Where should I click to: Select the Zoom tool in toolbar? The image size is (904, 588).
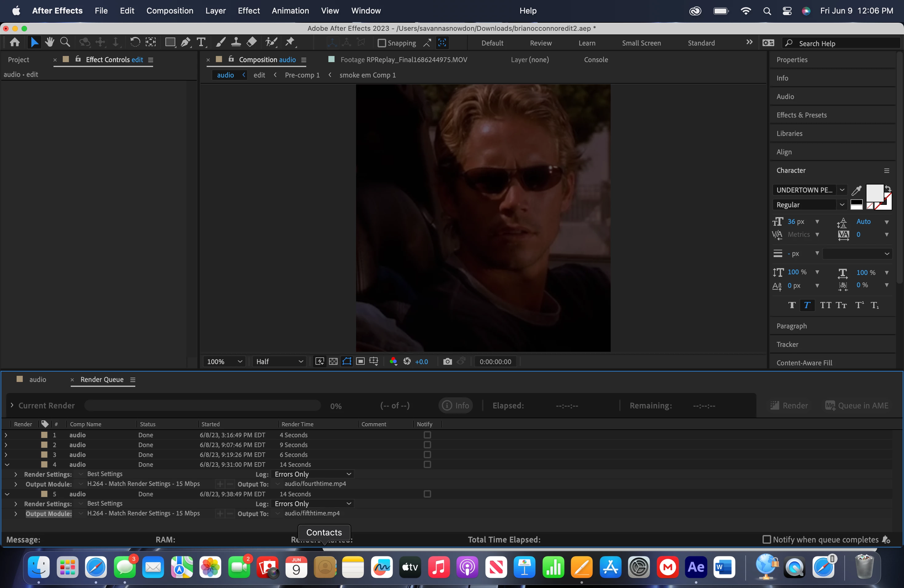click(x=65, y=42)
